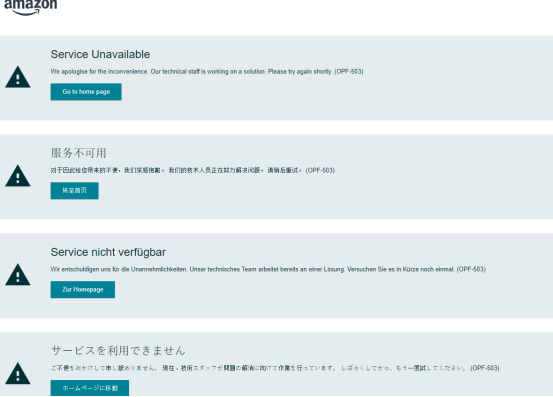This screenshot has width=553, height=397.
Task: Click the warning icon beside Service nicht verfügbar
Action: tap(18, 274)
